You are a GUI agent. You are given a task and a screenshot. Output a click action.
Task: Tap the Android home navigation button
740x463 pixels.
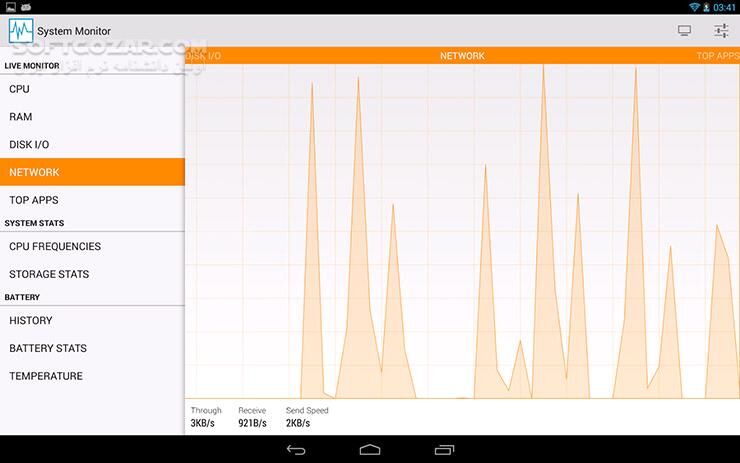click(x=370, y=450)
